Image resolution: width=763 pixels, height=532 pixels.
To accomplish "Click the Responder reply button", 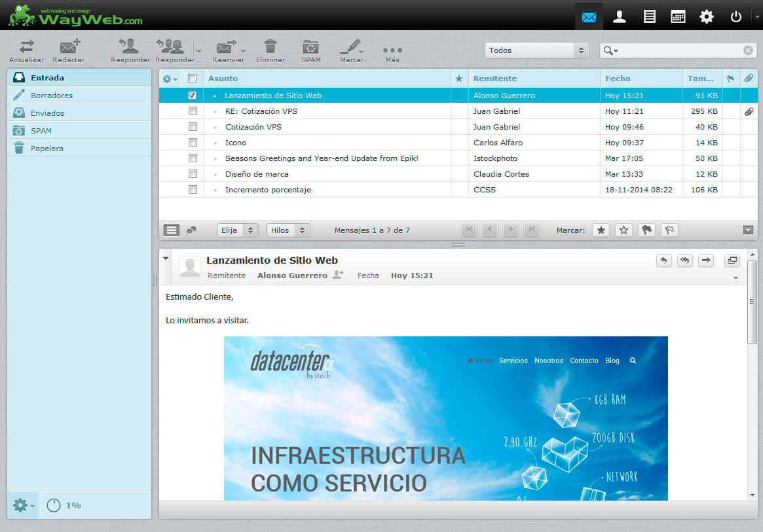I will click(130, 51).
